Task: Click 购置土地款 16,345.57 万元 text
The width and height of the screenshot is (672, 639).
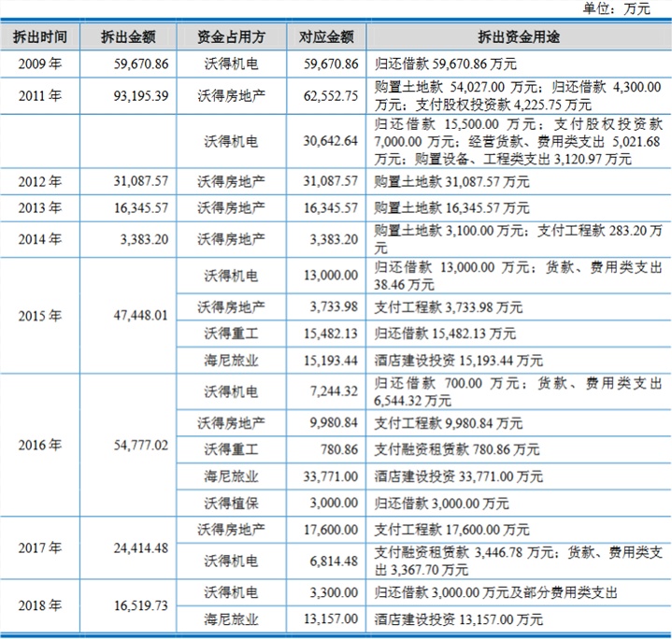Action: coord(451,207)
